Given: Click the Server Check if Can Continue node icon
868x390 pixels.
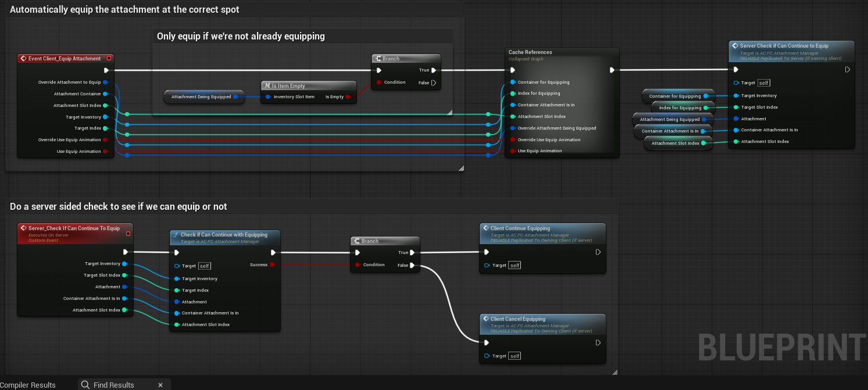Looking at the screenshot, I should coord(735,46).
